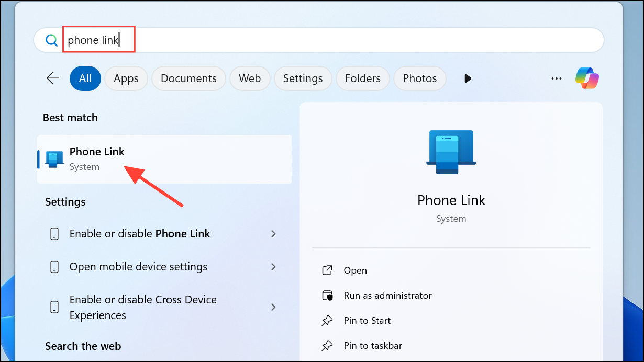
Task: Click the phone icon beside Enable or disable Phone Link
Action: (54, 234)
